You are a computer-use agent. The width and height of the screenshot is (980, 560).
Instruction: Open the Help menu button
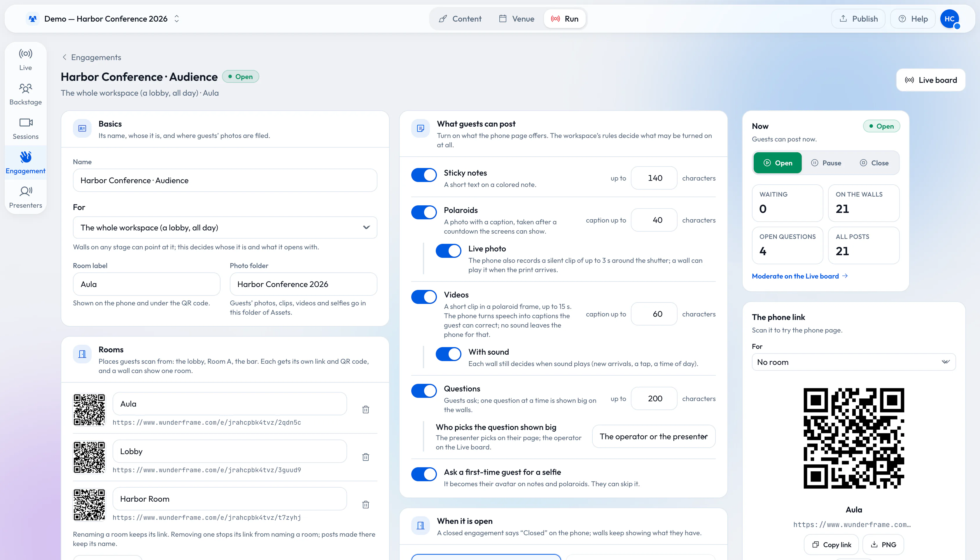[912, 19]
